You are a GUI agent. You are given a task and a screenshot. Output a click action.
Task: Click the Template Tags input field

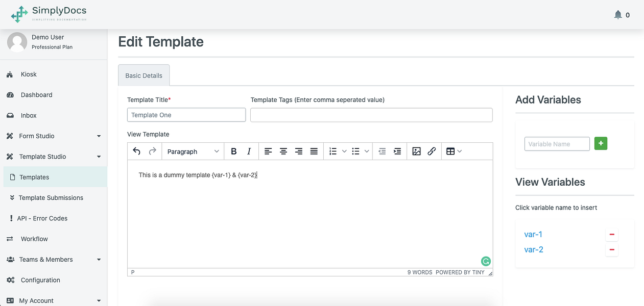pyautogui.click(x=371, y=115)
